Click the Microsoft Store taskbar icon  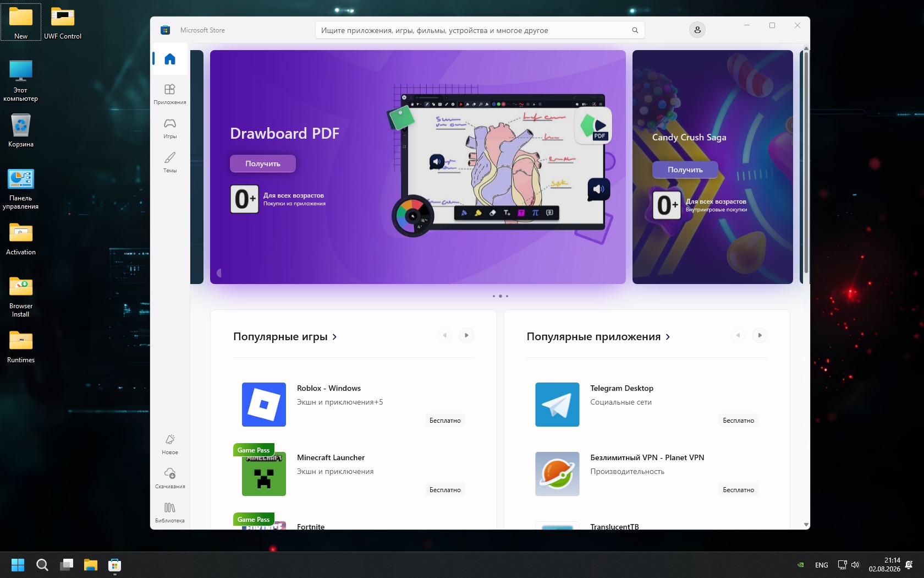pos(115,565)
